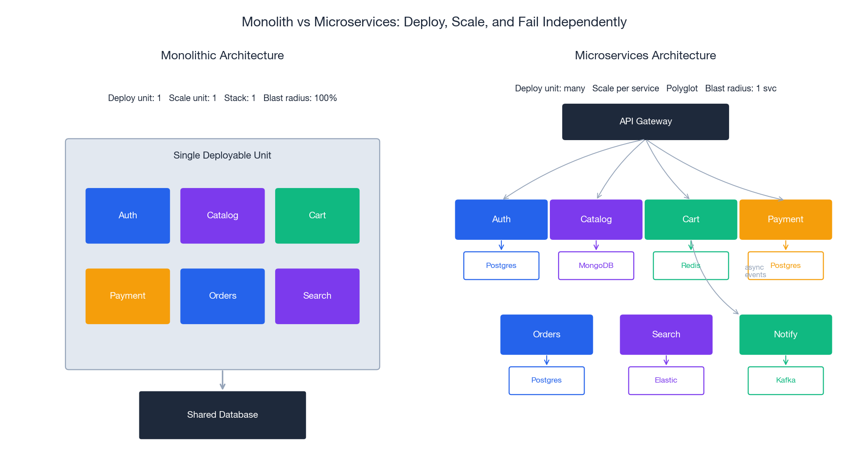Click the Blast radius: 100% label
868x470 pixels.
pos(300,98)
